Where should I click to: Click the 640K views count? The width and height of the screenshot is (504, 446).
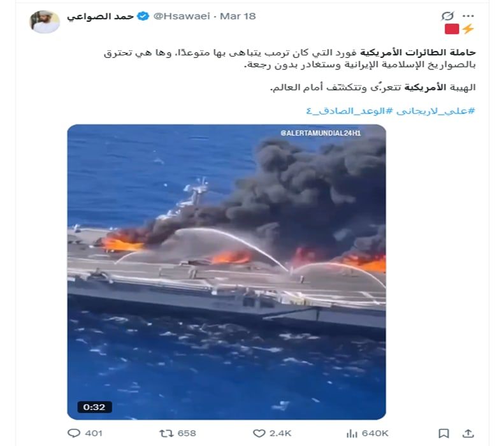pos(375,433)
